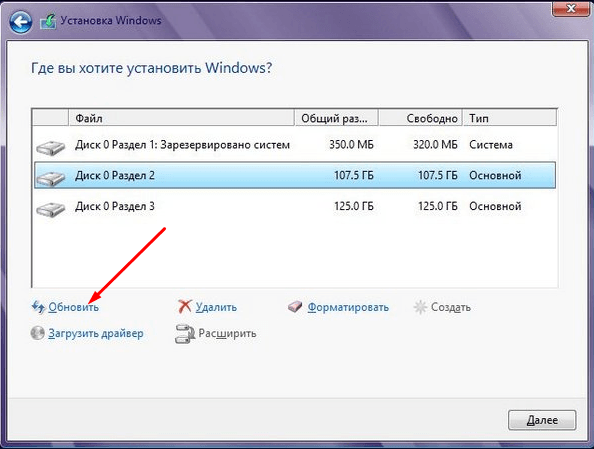Click the Удалить link
This screenshot has width=594, height=449.
point(216,307)
